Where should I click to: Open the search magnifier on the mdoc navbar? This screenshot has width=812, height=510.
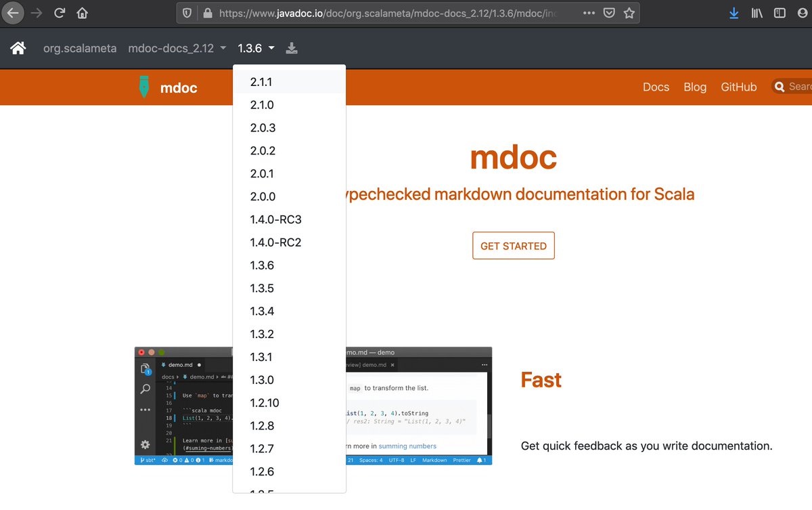(x=780, y=87)
